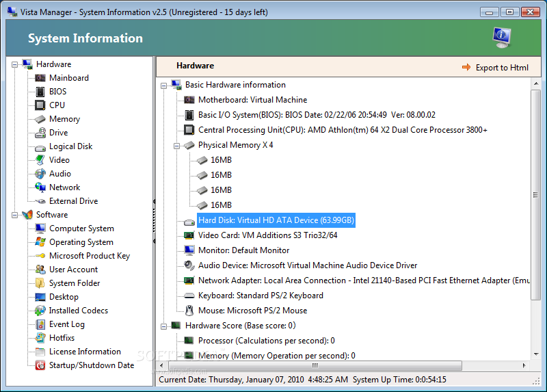Click the horizontal scrollbar right arrow
The width and height of the screenshot is (547, 392).
(526, 365)
